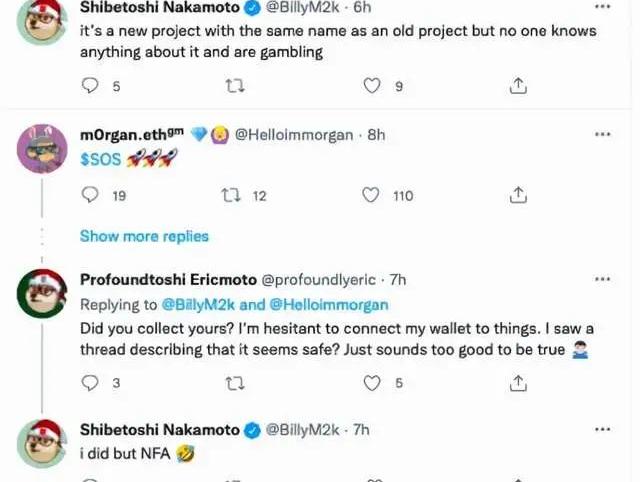Open more options on Profoundtoshi's tweet

pos(602,279)
